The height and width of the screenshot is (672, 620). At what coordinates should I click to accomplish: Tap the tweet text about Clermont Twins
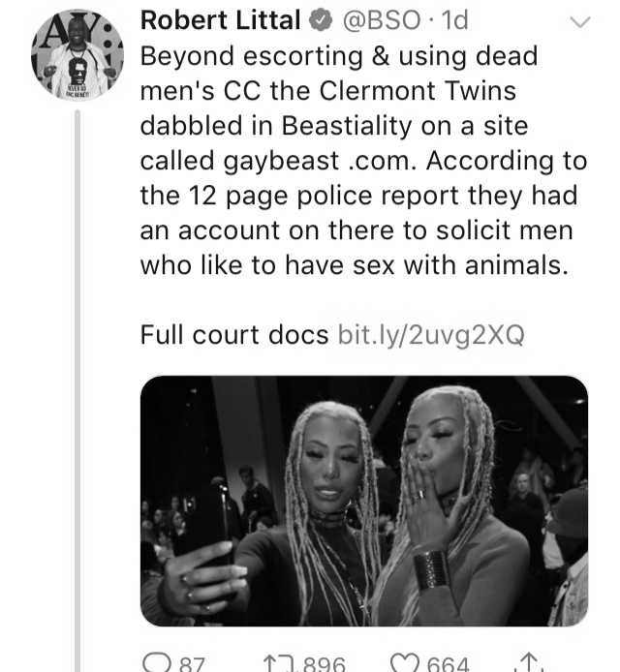coord(363,161)
